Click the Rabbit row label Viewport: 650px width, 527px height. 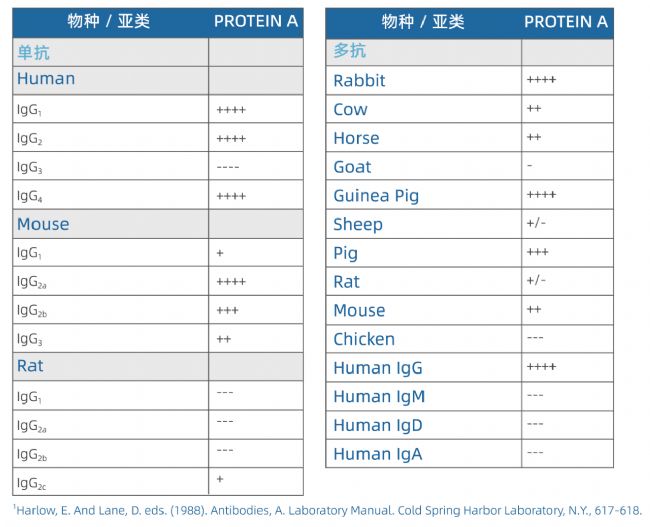[x=359, y=81]
